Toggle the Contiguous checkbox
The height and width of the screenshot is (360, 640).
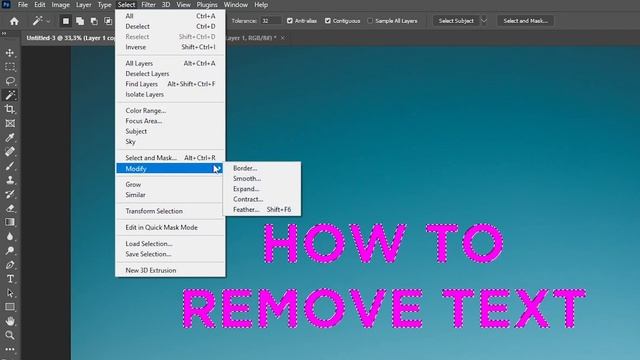(x=328, y=21)
